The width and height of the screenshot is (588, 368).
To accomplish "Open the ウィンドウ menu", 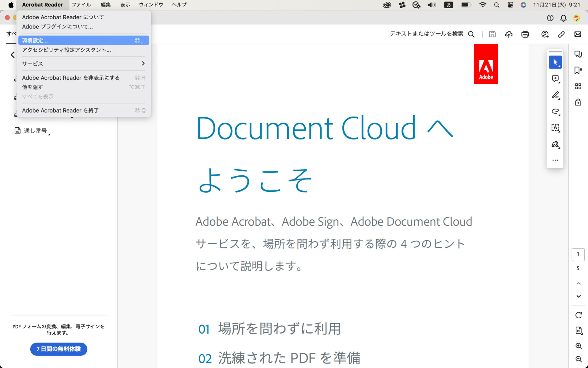I will tap(151, 5).
